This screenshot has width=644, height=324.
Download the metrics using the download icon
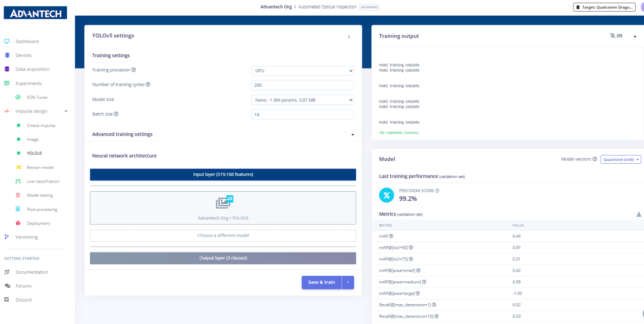click(x=638, y=214)
